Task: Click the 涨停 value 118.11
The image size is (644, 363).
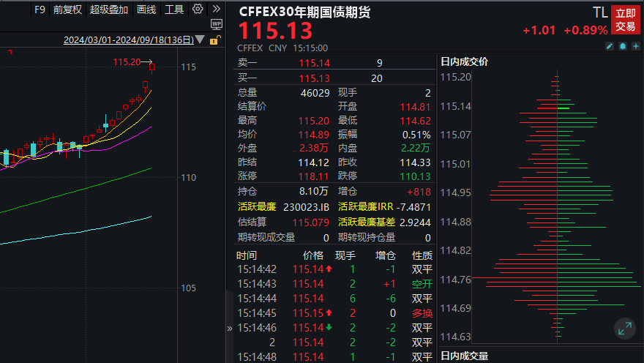Action: (314, 176)
